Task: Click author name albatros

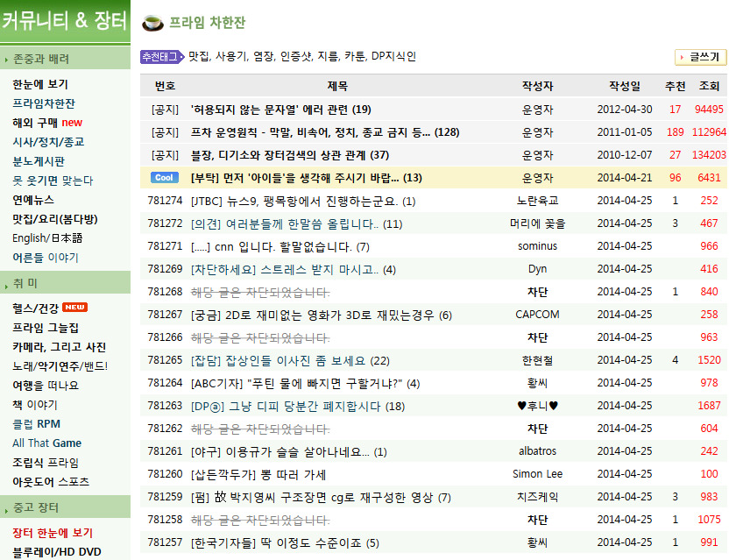Action: [537, 451]
